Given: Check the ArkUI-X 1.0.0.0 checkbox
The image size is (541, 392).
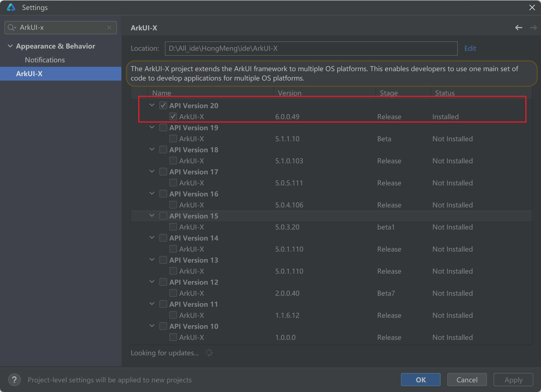Looking at the screenshot, I should [x=173, y=337].
